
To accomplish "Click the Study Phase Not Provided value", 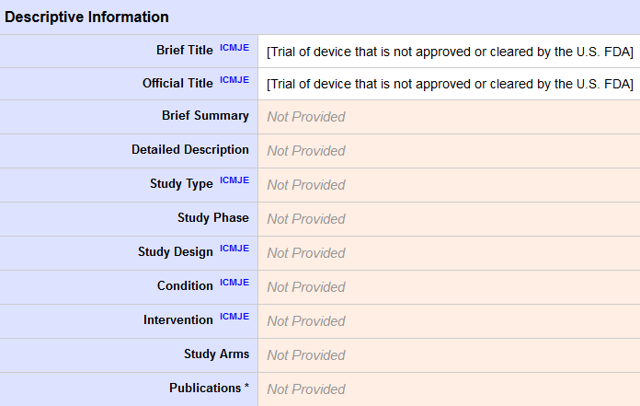I will [x=306, y=219].
